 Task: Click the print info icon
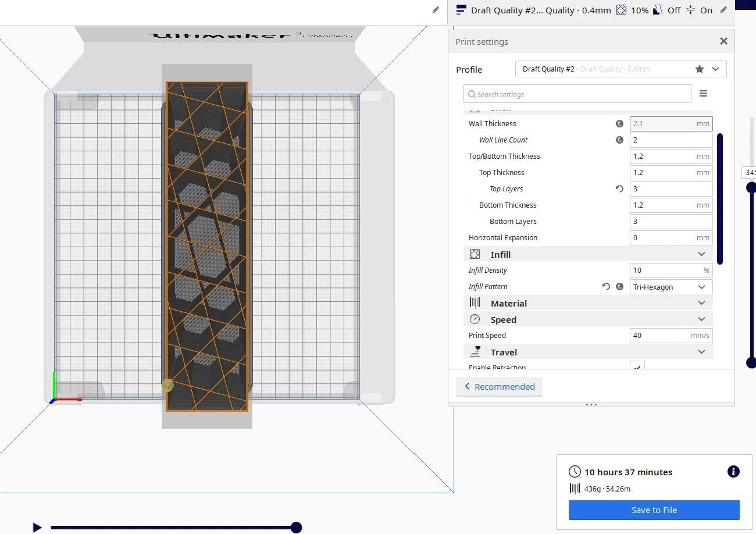point(733,472)
